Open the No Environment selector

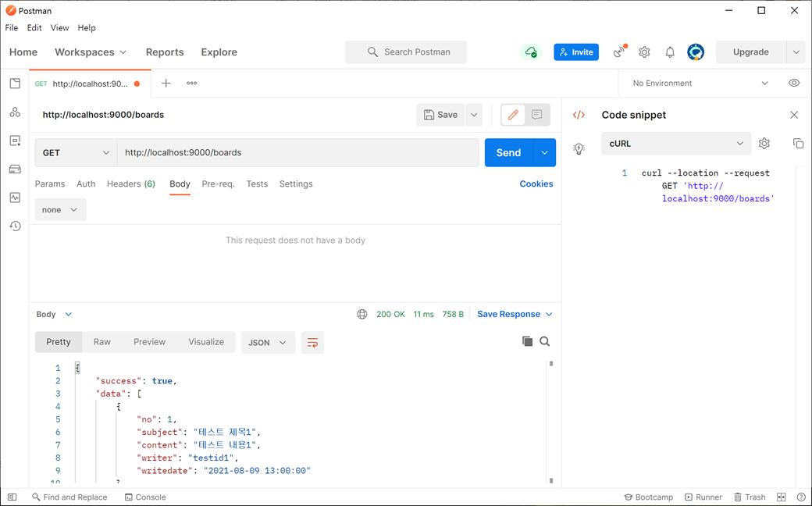[x=700, y=83]
